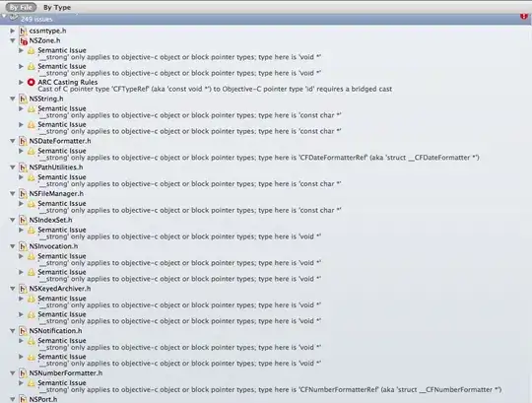Select the NSNotification.h file name

(55, 331)
